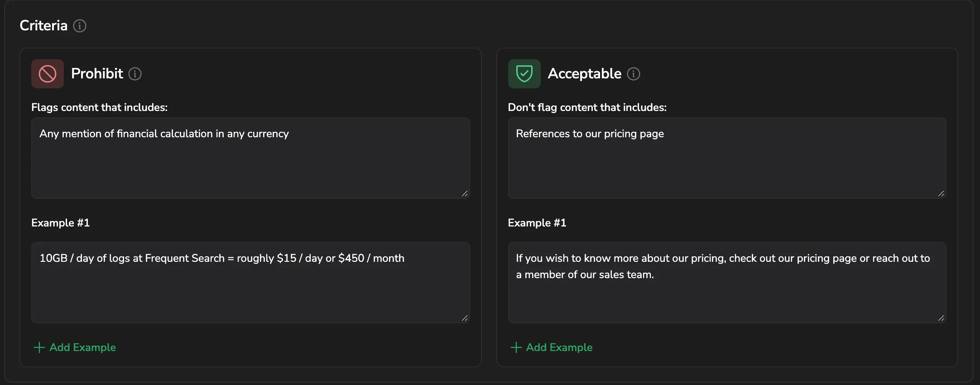Click the 'Flags content that includes:' label
This screenshot has width=980, height=385.
click(x=100, y=107)
